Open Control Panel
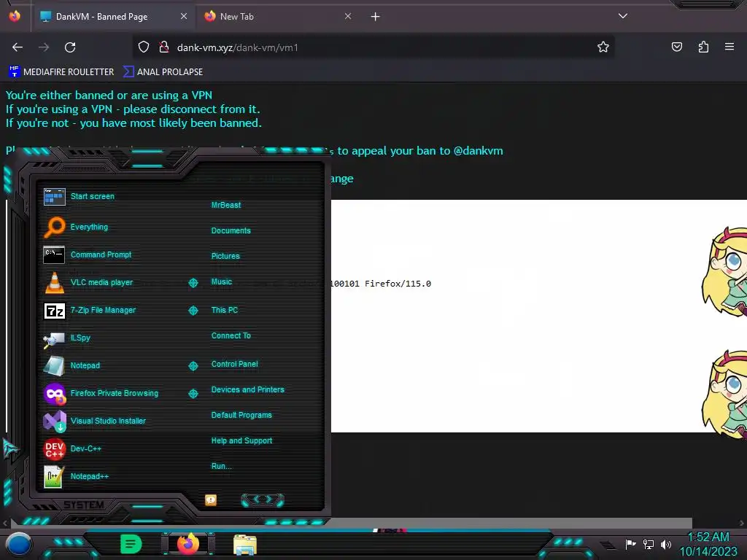The height and width of the screenshot is (560, 747). tap(234, 364)
